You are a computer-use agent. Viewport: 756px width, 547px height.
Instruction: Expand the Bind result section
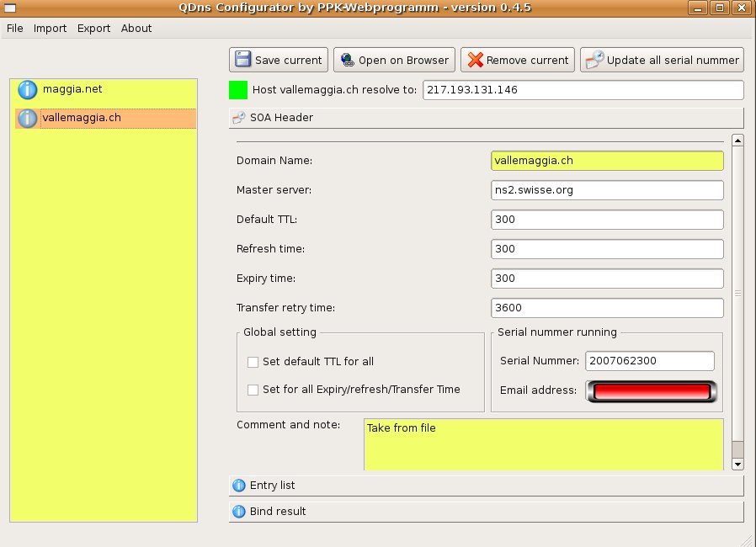(x=486, y=512)
